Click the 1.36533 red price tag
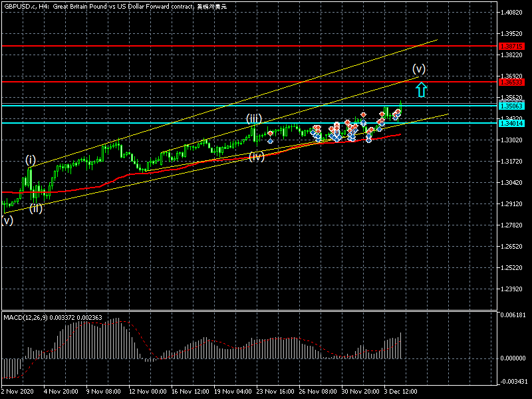532x399 pixels. coord(511,82)
